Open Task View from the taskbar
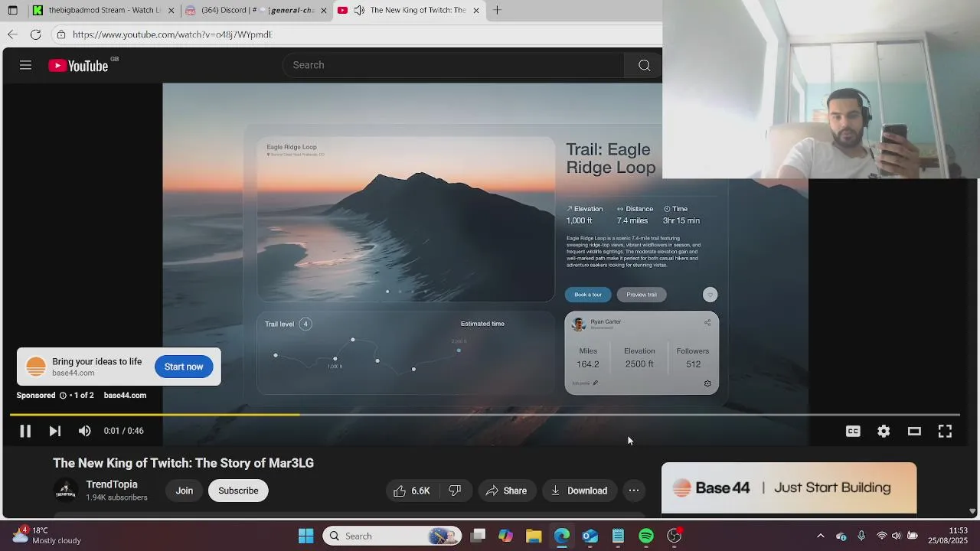This screenshot has height=551, width=980. (x=478, y=536)
